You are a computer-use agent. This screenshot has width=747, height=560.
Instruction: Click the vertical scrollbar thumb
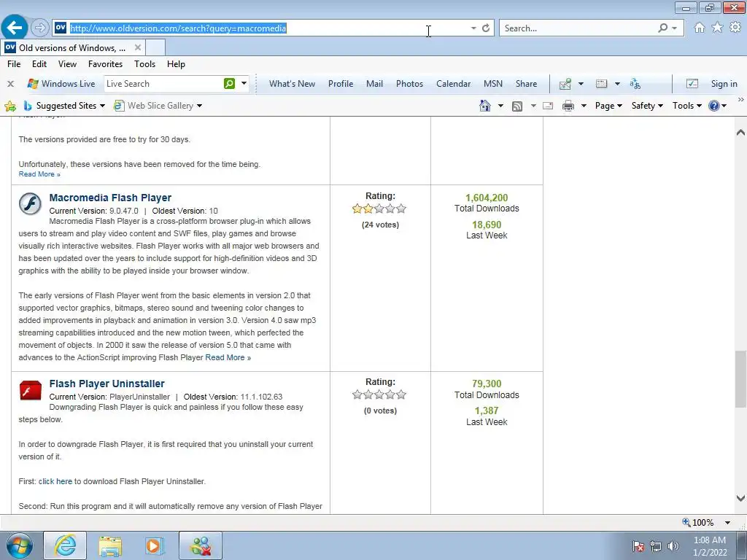(740, 379)
